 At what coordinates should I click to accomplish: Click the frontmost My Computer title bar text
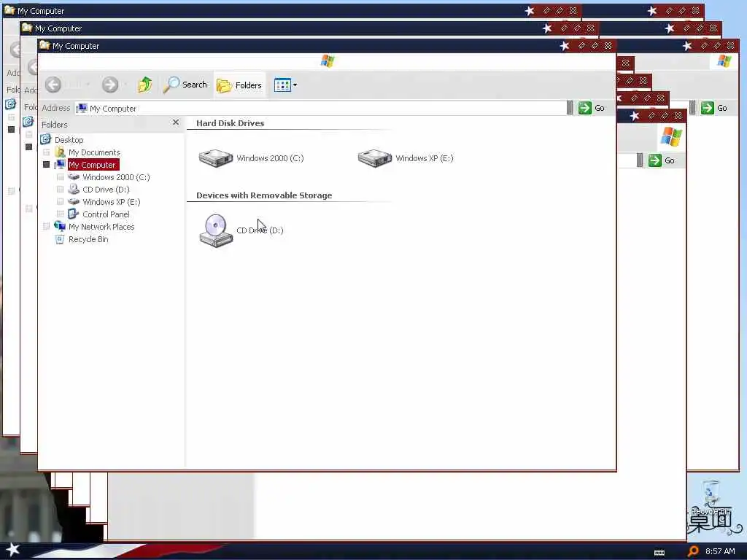[x=76, y=46]
